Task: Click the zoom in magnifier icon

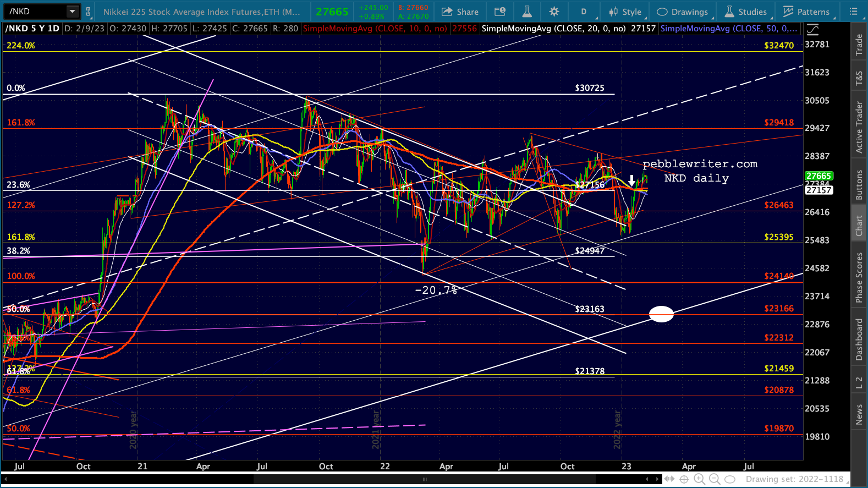Action: point(699,479)
